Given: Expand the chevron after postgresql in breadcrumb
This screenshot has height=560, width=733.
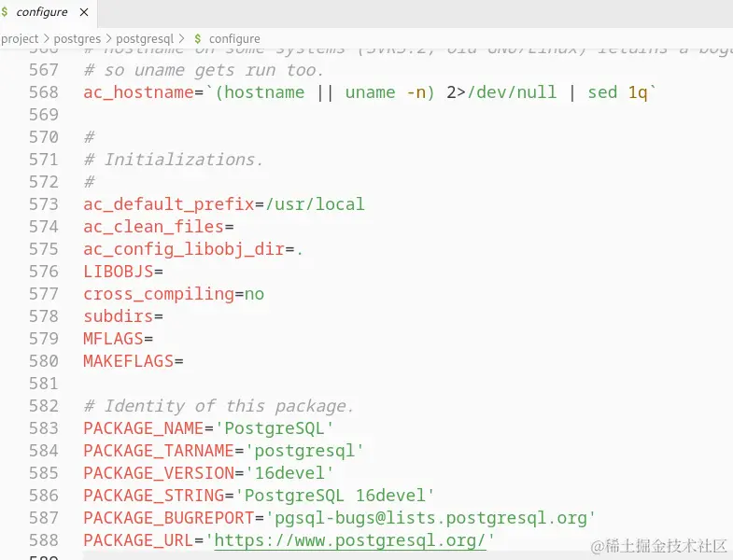Looking at the screenshot, I should (181, 38).
